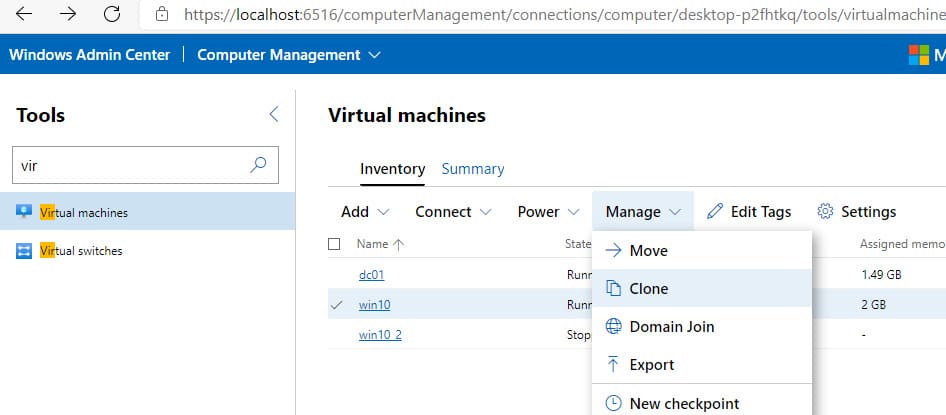Click the 1.49 GB memory cell

pos(881,274)
